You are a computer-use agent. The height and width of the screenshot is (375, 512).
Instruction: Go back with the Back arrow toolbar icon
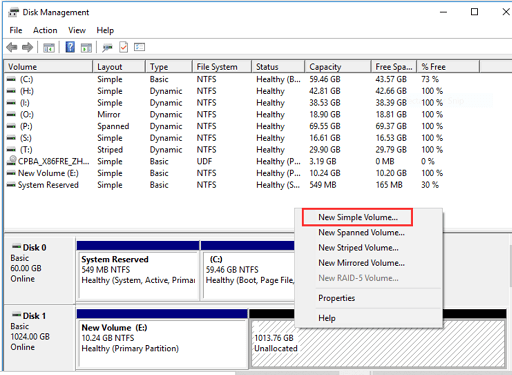(12, 47)
